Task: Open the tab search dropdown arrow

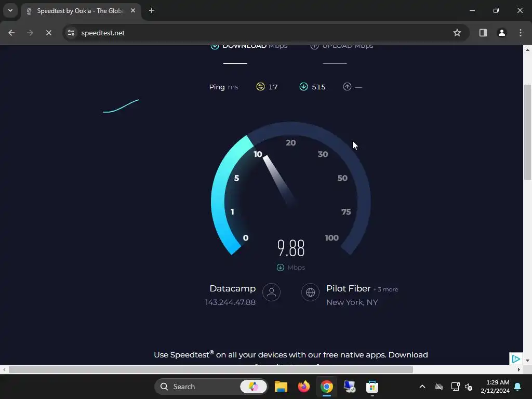Action: (10, 10)
